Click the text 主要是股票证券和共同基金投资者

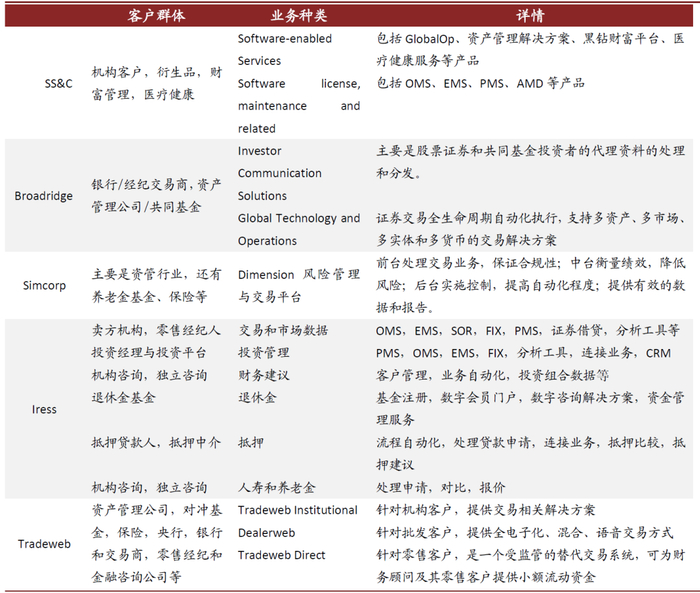pos(530,162)
